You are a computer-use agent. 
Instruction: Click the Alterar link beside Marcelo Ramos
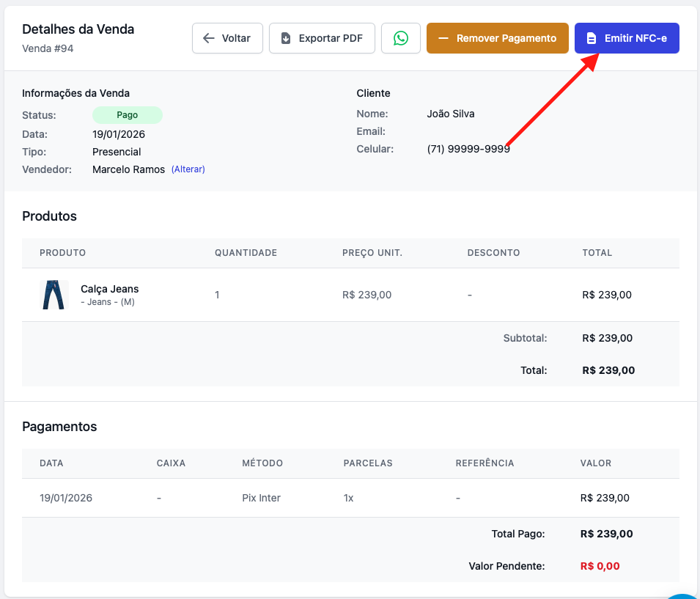[x=188, y=169]
